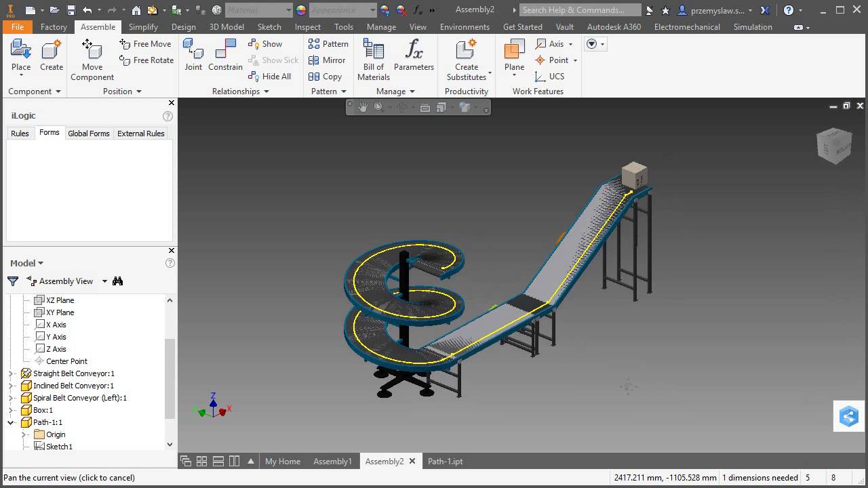This screenshot has height=488, width=868.
Task: Click the Undo arrow in the quick access toolbar
Action: (87, 10)
